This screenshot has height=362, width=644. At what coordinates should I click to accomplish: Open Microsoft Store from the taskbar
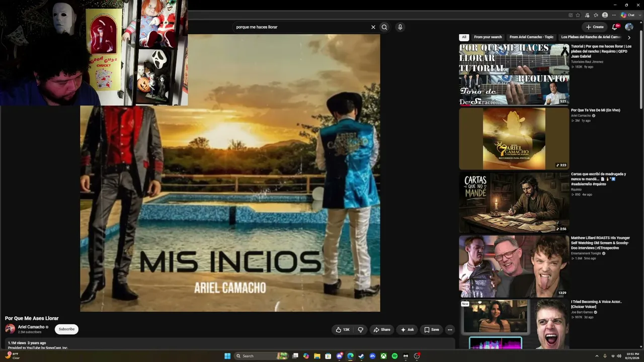(328, 356)
